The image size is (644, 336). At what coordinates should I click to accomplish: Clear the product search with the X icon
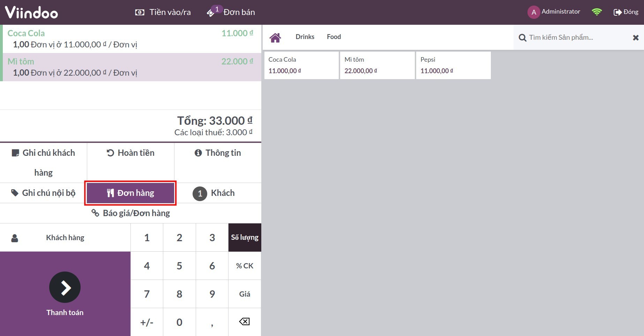tap(636, 38)
